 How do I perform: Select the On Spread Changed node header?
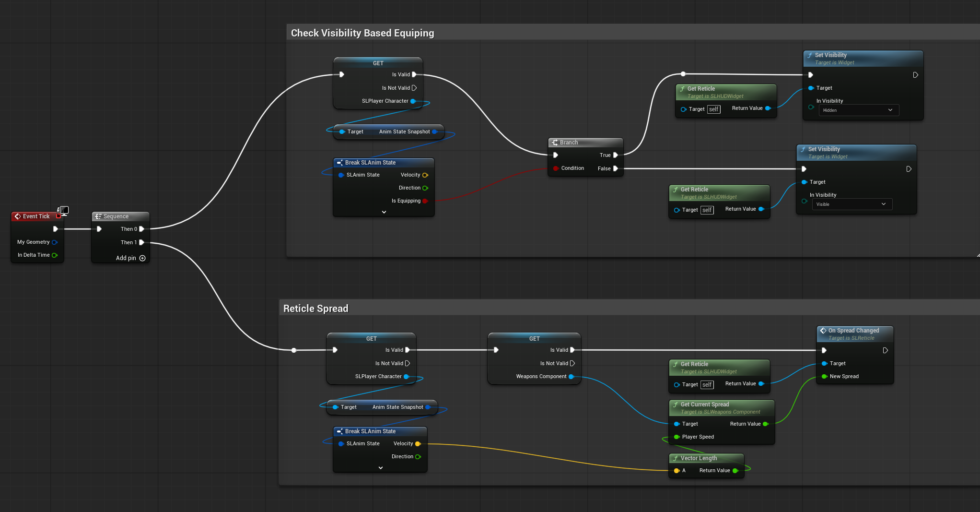point(855,334)
